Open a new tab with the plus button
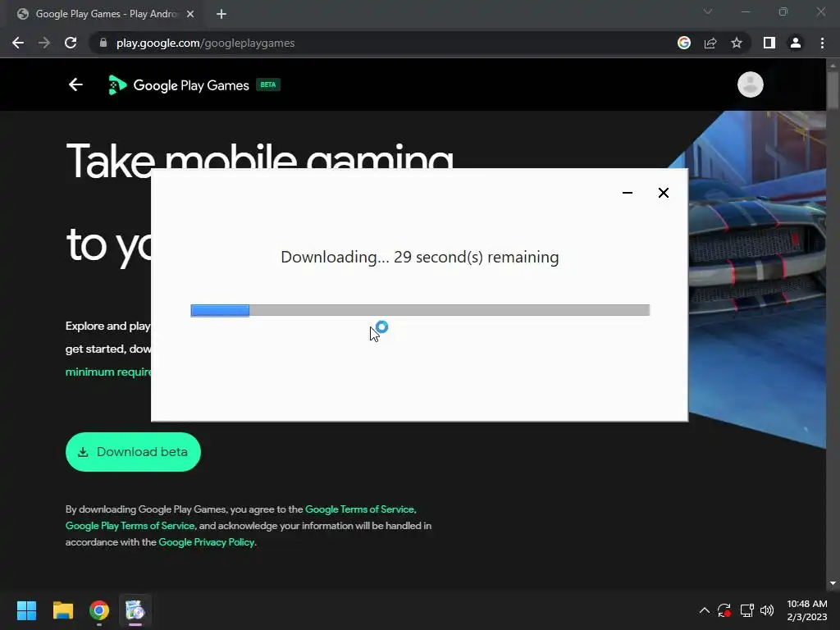Image resolution: width=840 pixels, height=630 pixels. pyautogui.click(x=221, y=14)
